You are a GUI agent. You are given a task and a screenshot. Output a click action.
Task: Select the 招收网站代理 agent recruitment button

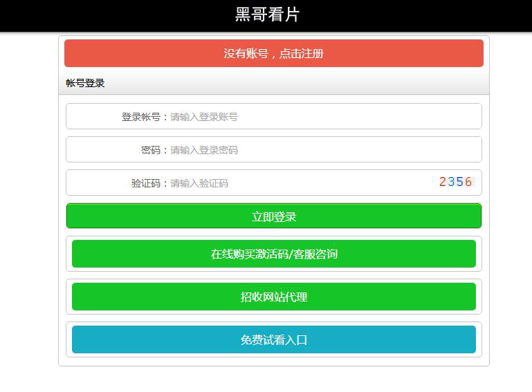tap(273, 297)
